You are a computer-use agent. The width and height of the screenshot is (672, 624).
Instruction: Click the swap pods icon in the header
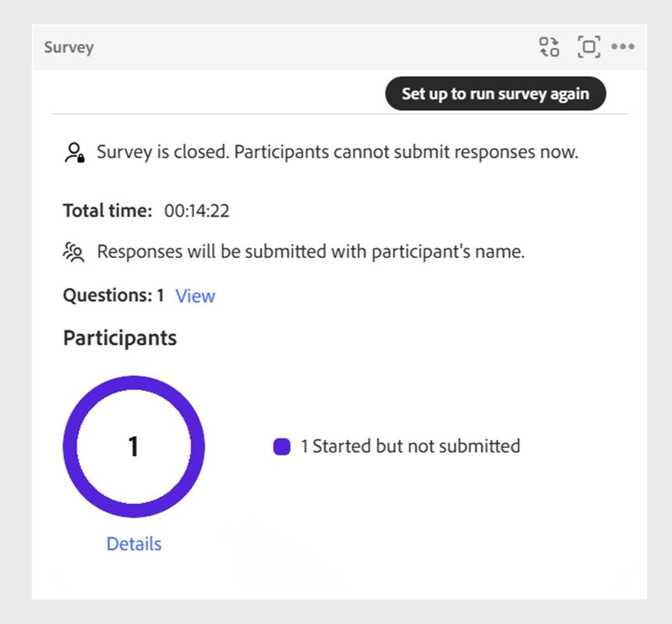549,47
